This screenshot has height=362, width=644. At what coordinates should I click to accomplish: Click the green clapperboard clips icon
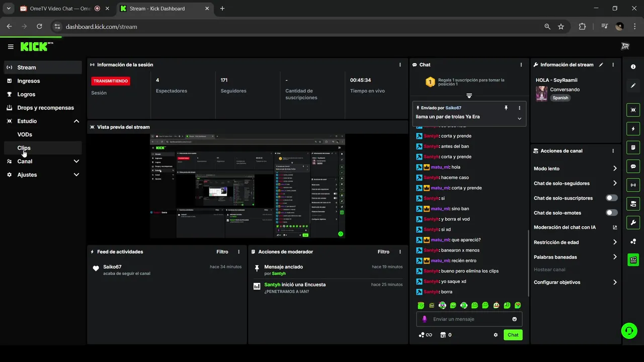pyautogui.click(x=633, y=260)
